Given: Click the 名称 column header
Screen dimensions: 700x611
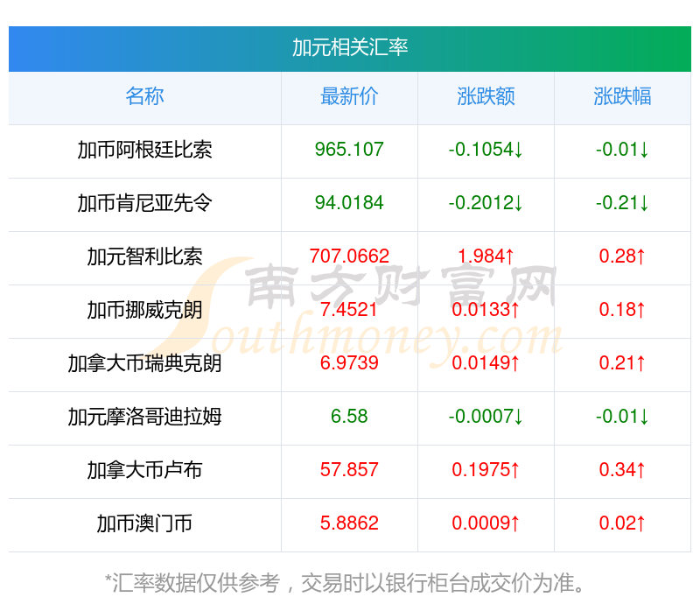Looking at the screenshot, I should [144, 96].
